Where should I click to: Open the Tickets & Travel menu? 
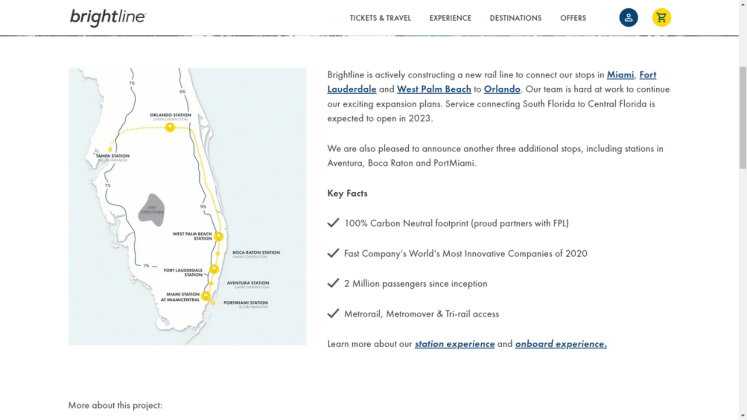point(380,18)
